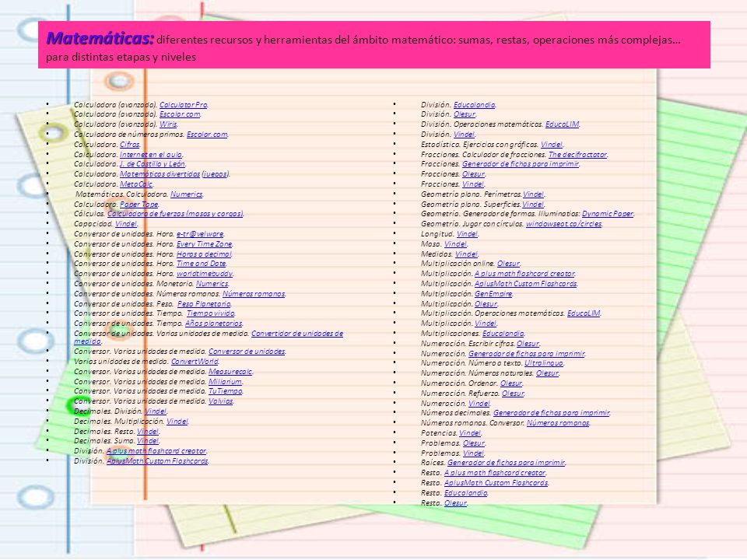Open the Matemáticas divertidas link
Viewport: 747px width, 560px height.
point(160,174)
